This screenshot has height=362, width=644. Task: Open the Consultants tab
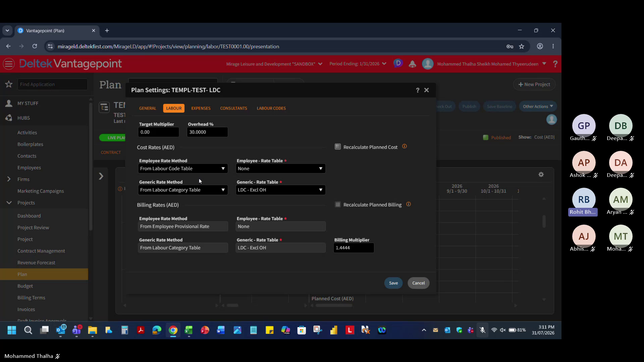[x=233, y=108]
